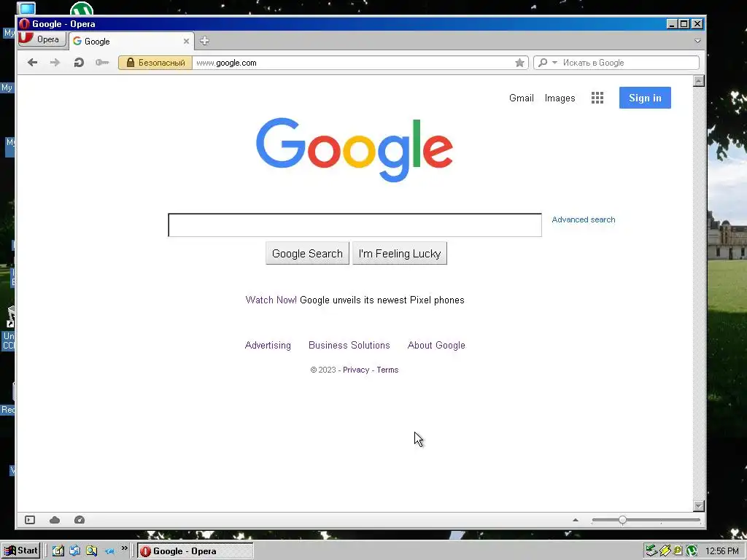Toggle the Opera Turbo speedometer icon

pos(80,520)
